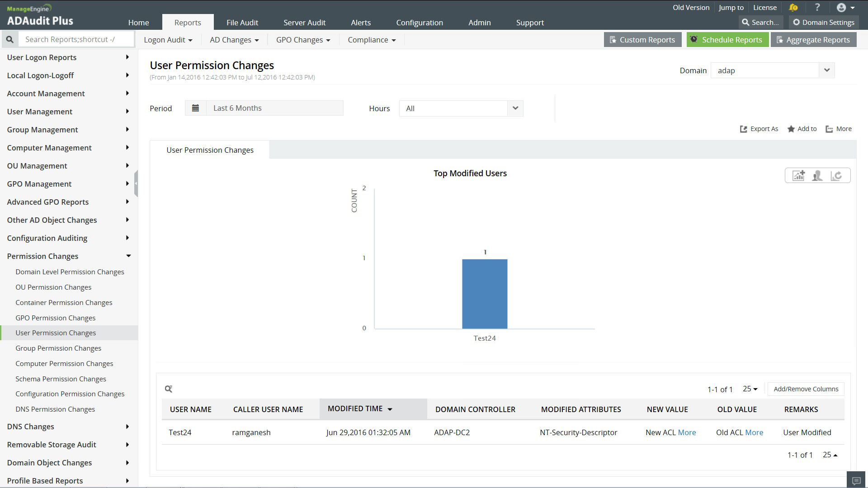Image resolution: width=868 pixels, height=488 pixels.
Task: Switch to the File Audit tab
Action: click(242, 23)
